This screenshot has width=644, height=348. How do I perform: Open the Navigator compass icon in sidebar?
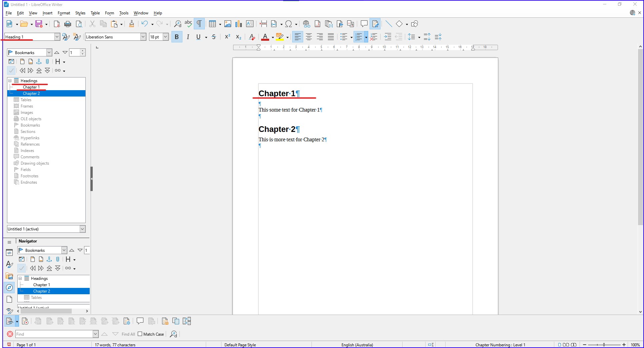9,287
